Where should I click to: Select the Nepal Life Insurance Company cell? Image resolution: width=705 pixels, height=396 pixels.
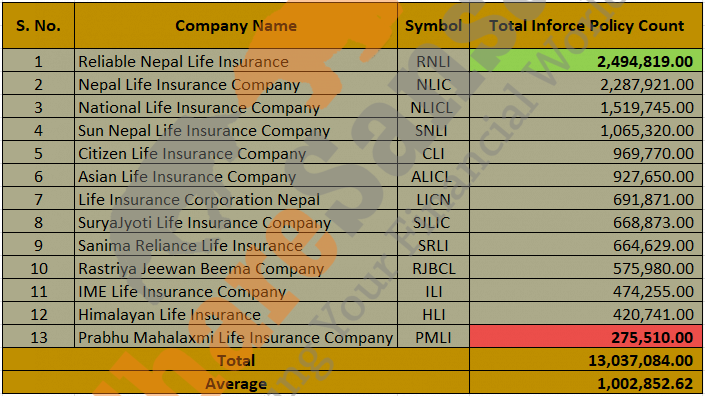pos(236,84)
